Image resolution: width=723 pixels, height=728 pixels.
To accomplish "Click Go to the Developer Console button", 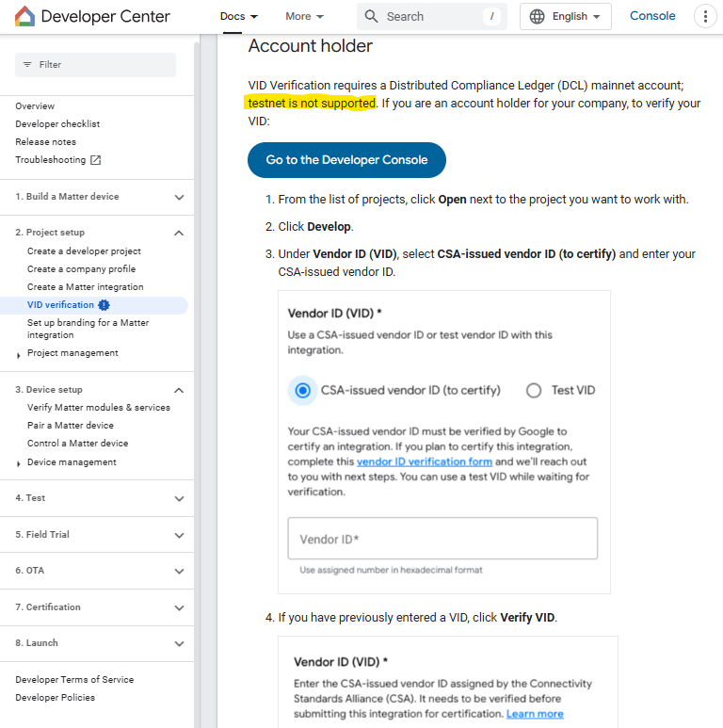I will [346, 160].
